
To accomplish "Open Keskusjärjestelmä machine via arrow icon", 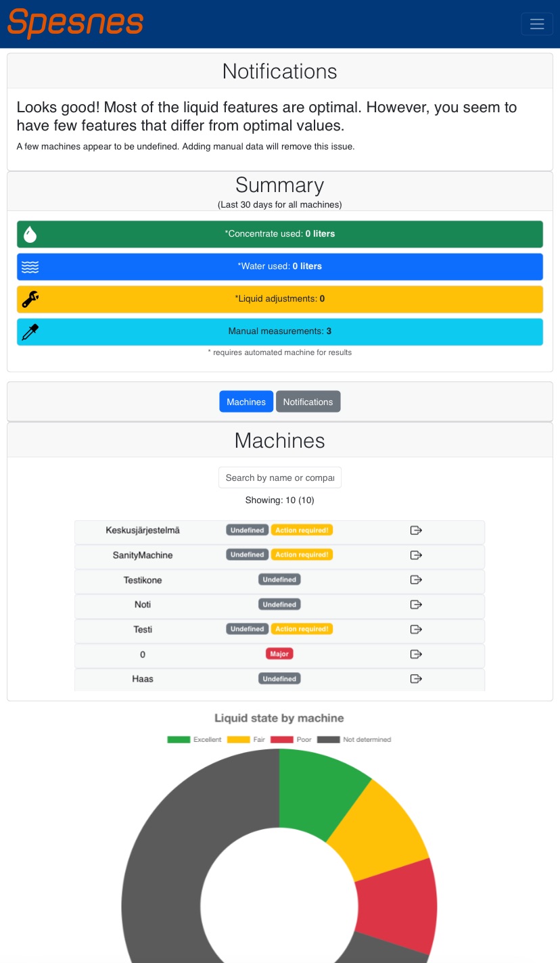I will pos(416,530).
